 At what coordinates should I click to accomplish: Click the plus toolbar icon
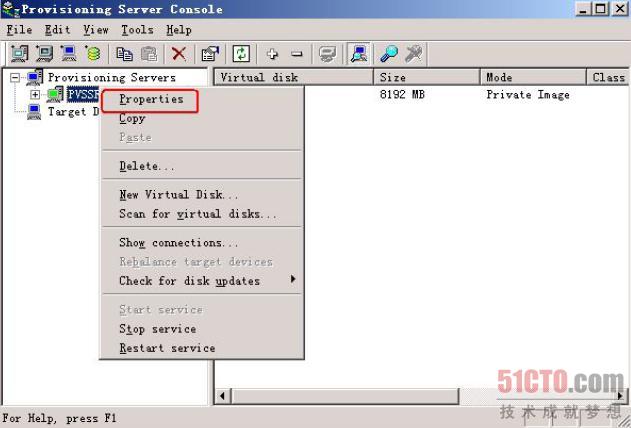pyautogui.click(x=272, y=54)
